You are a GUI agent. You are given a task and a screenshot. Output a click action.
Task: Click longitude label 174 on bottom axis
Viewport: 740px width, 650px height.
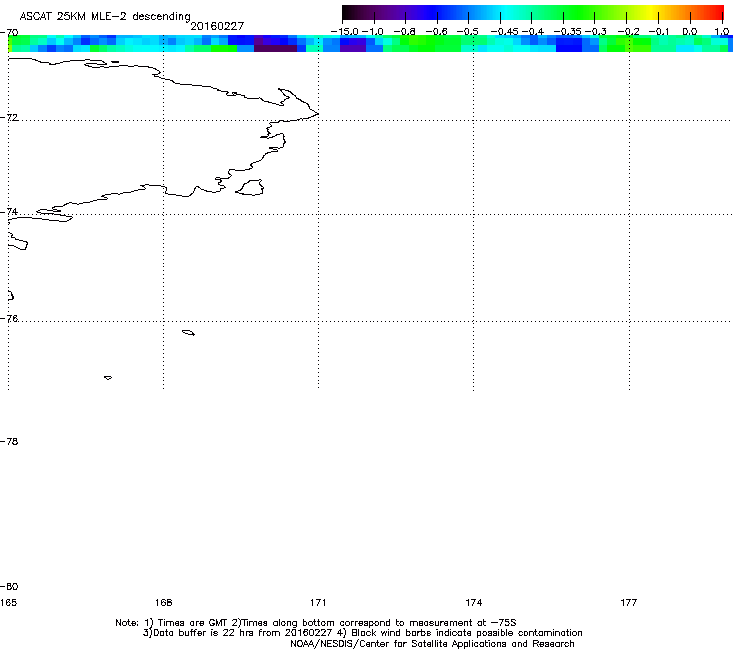(473, 602)
